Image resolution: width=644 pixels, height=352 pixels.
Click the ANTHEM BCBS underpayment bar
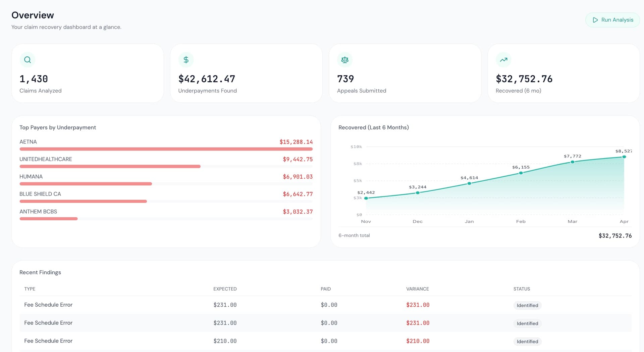pyautogui.click(x=49, y=219)
